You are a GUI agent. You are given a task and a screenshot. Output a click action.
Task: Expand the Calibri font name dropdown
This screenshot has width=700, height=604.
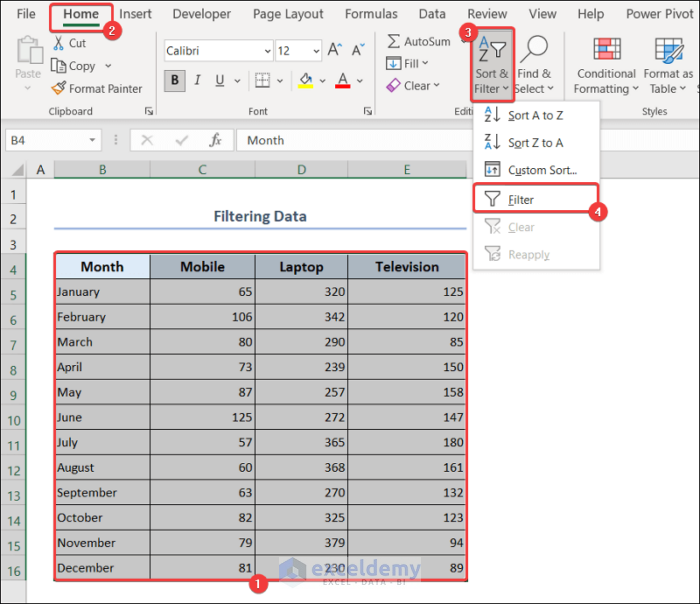pos(267,51)
